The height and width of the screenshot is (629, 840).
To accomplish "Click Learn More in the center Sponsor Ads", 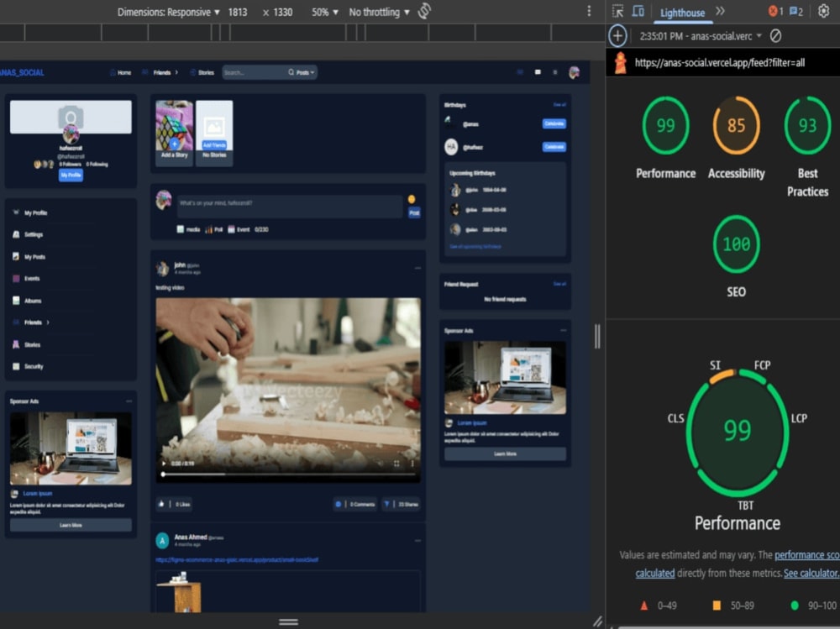I will pos(505,453).
